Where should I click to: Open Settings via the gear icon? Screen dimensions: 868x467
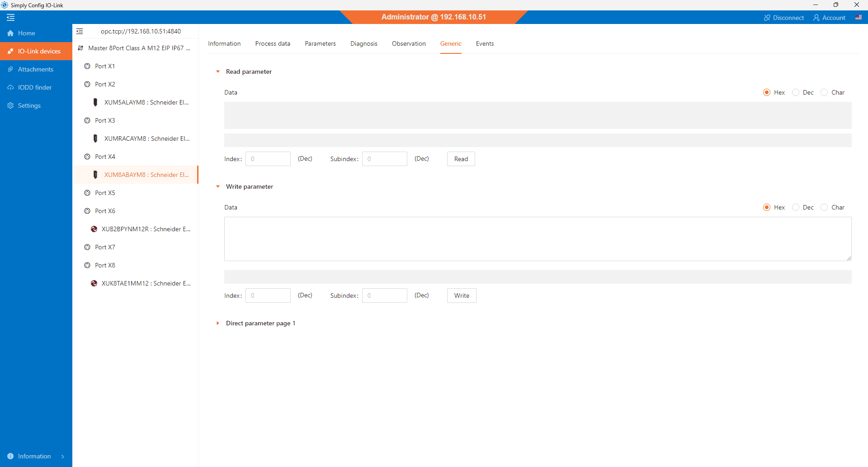tap(10, 105)
